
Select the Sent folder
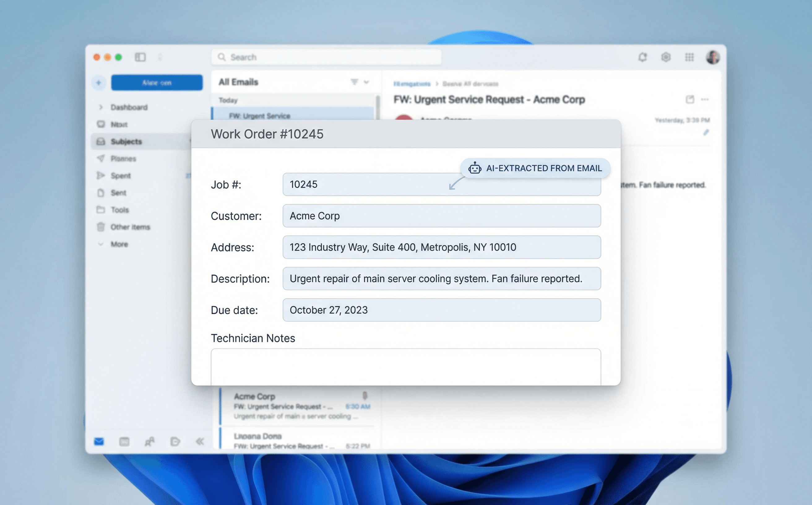tap(118, 193)
